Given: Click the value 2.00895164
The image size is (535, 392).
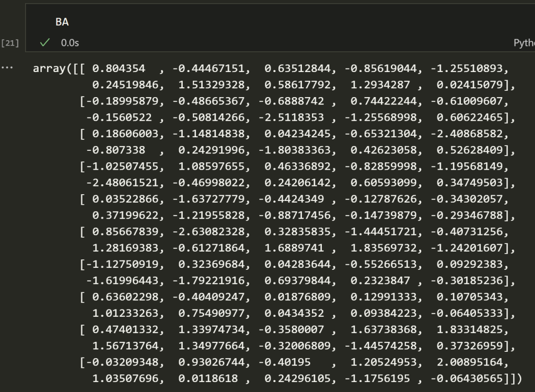Looking at the screenshot, I should pyautogui.click(x=470, y=363).
